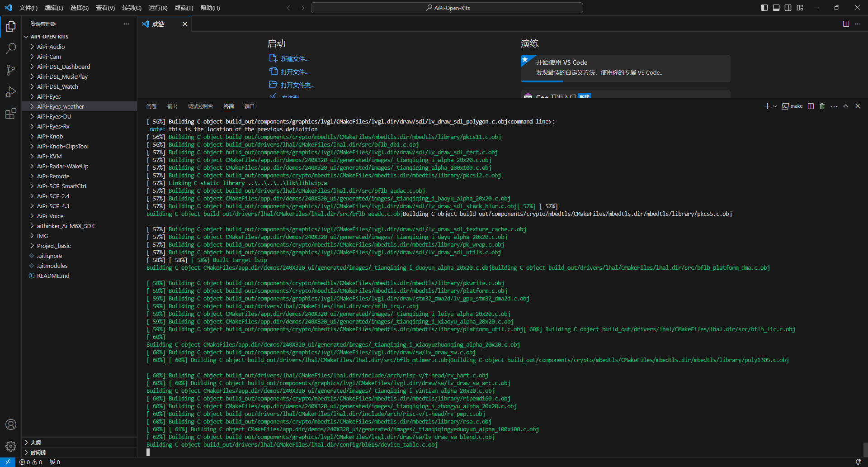This screenshot has width=868, height=467.
Task: Customize layout icon in title bar
Action: (800, 8)
